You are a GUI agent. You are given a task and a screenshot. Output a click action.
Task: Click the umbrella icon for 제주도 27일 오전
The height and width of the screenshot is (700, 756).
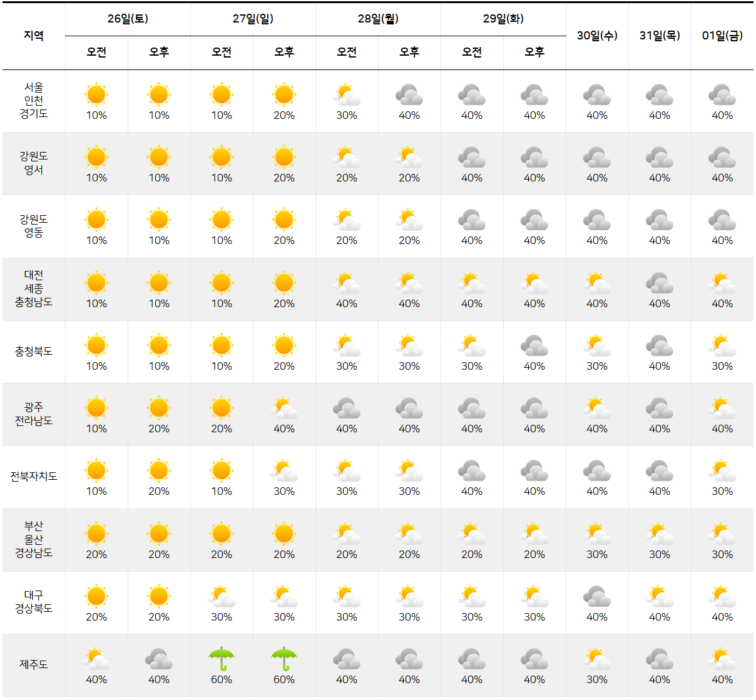coord(222,659)
